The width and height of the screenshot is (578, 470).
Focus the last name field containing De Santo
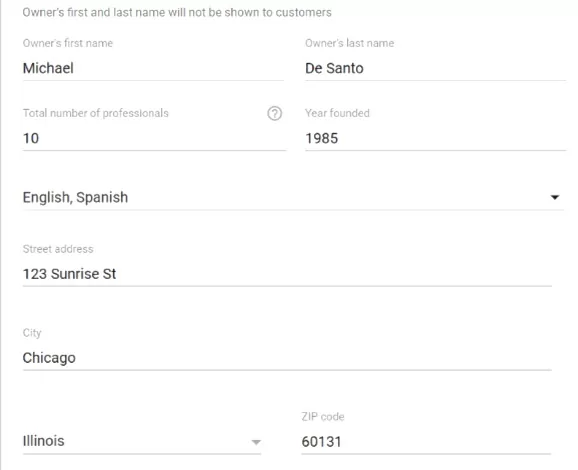coord(435,68)
